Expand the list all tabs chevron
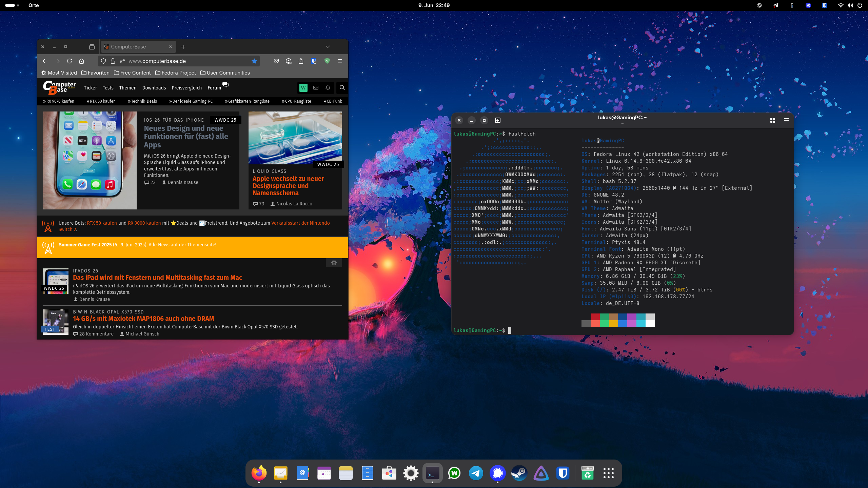 click(x=328, y=47)
